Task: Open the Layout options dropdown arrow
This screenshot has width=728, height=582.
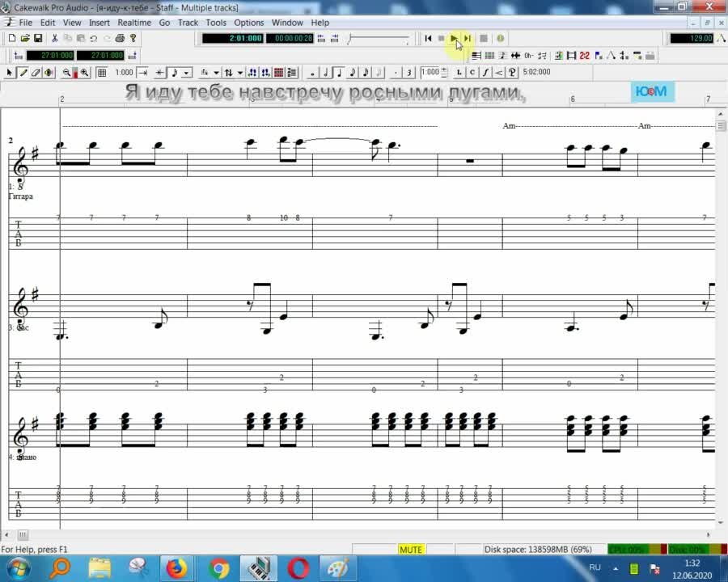Action: [x=216, y=73]
